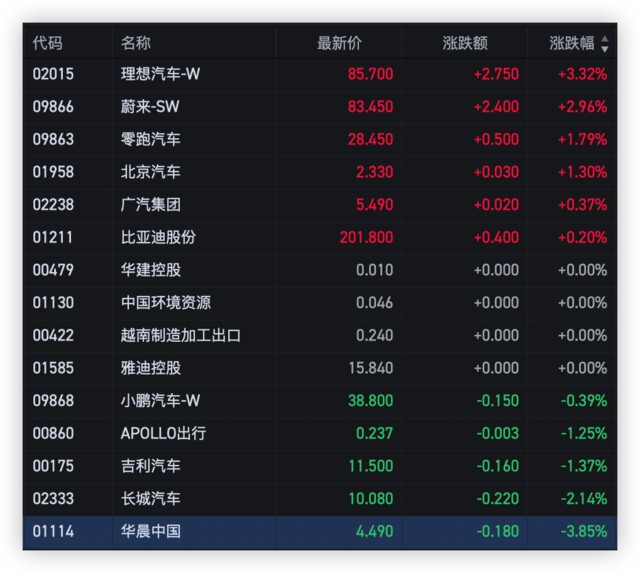
Task: Select highlighted 华晨中国 row name
Action: click(151, 531)
